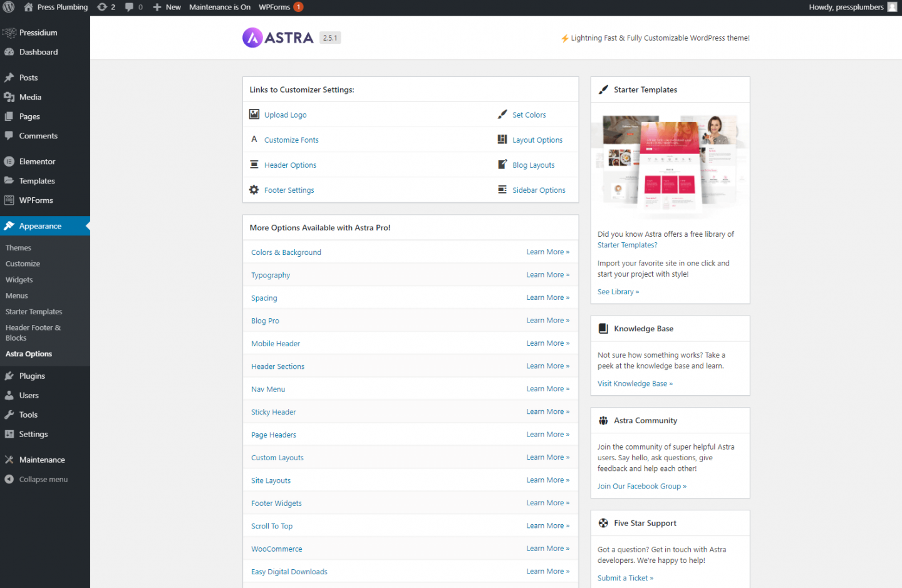Click the Layout Options icon

(502, 139)
